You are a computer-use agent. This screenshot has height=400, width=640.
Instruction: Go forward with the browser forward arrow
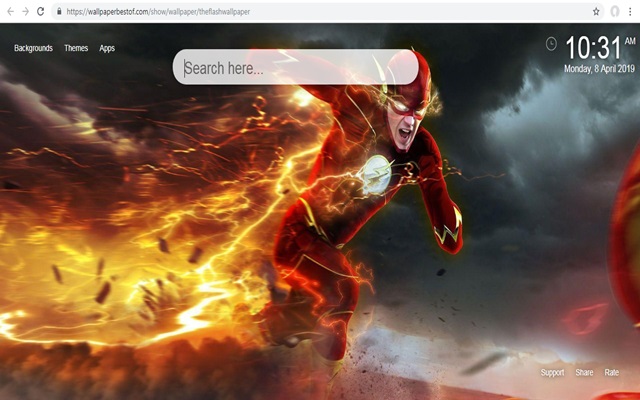25,11
